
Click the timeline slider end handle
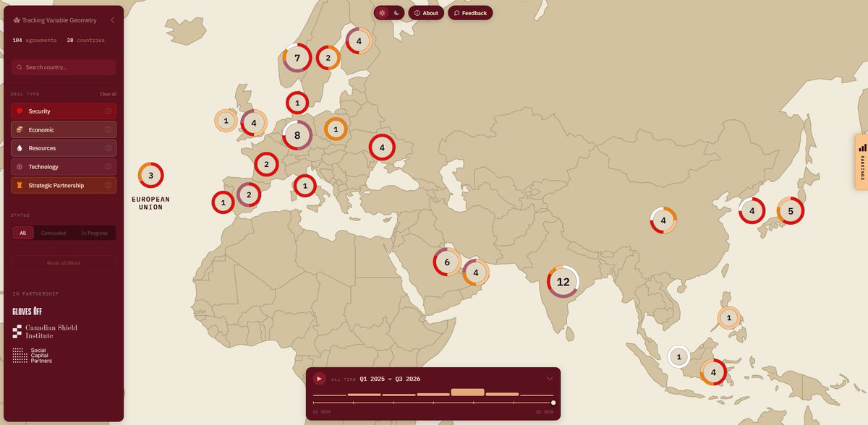pyautogui.click(x=553, y=403)
